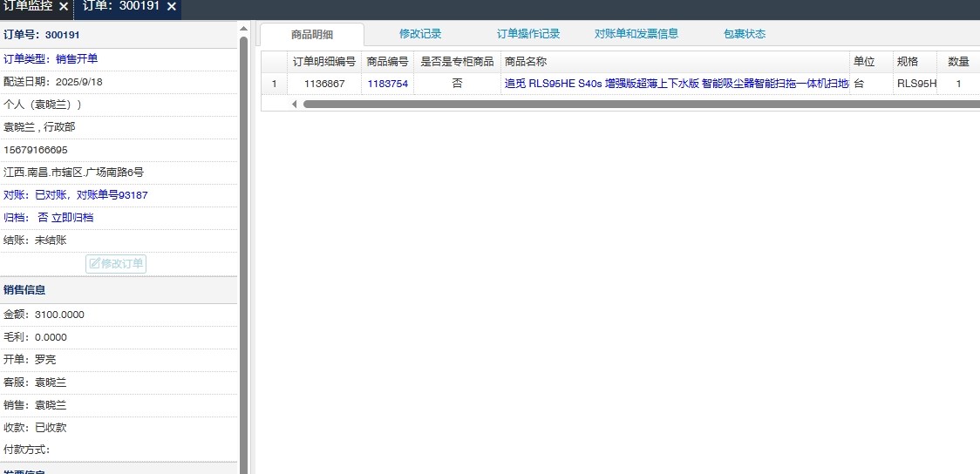The image size is (980, 474).
Task: Close the 订单监控 tab
Action: pyautogui.click(x=64, y=7)
